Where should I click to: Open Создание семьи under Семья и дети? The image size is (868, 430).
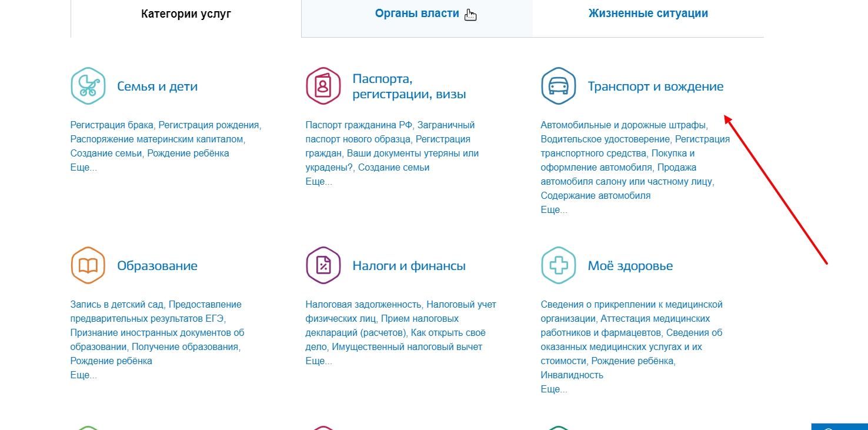106,154
